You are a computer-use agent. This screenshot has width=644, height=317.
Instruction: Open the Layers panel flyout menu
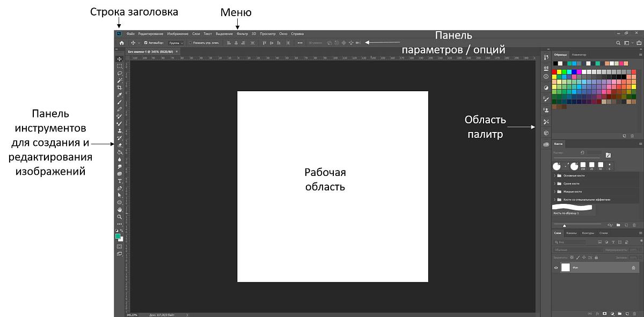click(640, 233)
